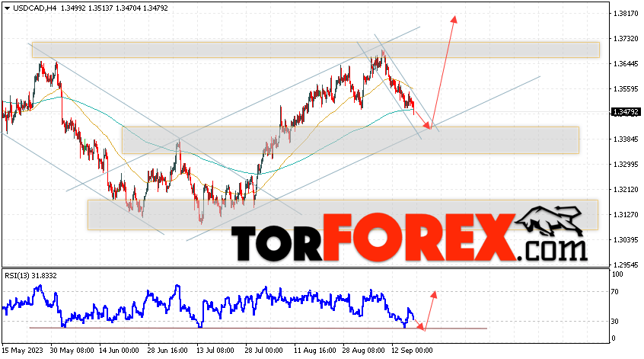Select the 30 May 08:00 date label
The height and width of the screenshot is (359, 644).
(72, 351)
